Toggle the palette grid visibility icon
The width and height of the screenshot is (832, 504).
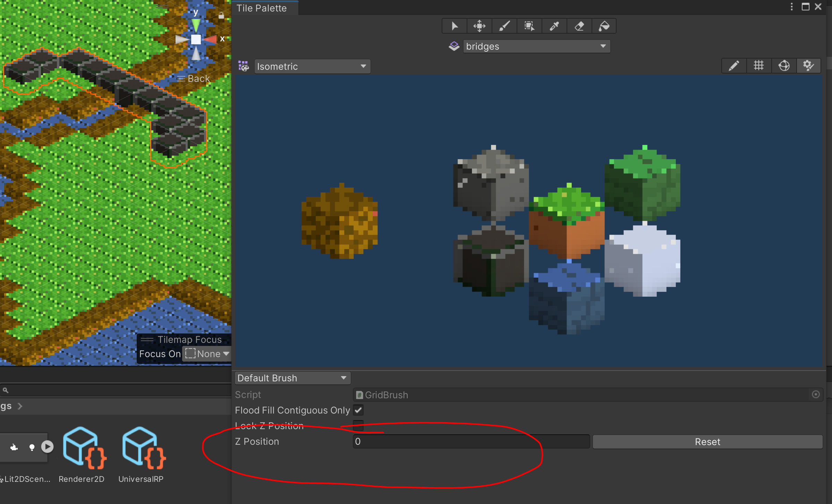[759, 66]
